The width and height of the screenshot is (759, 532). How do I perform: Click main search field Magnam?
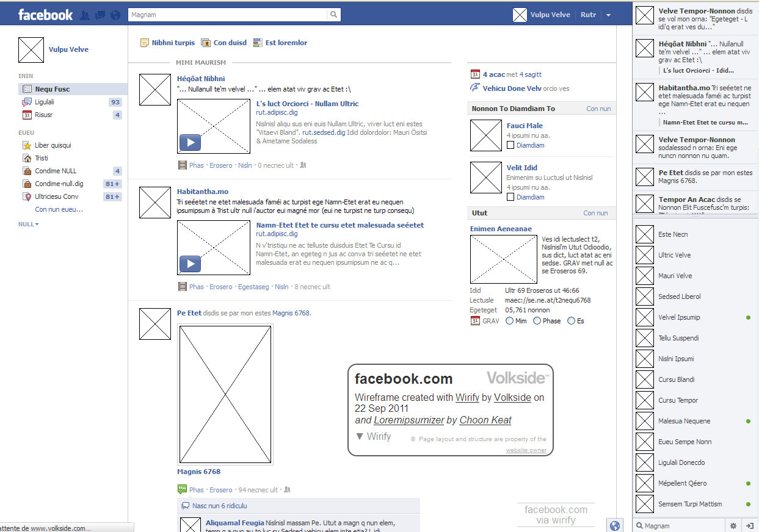point(228,15)
